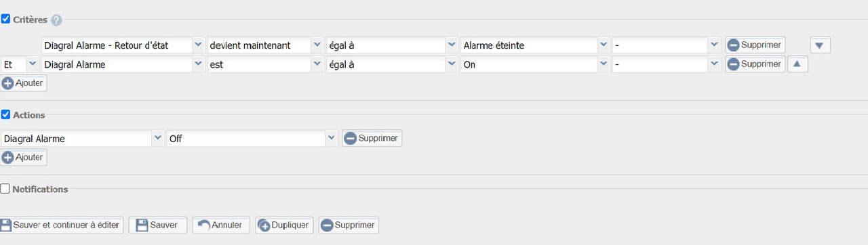868x245 pixels.
Task: Click Sauver et continuer à éditer
Action: [62, 225]
